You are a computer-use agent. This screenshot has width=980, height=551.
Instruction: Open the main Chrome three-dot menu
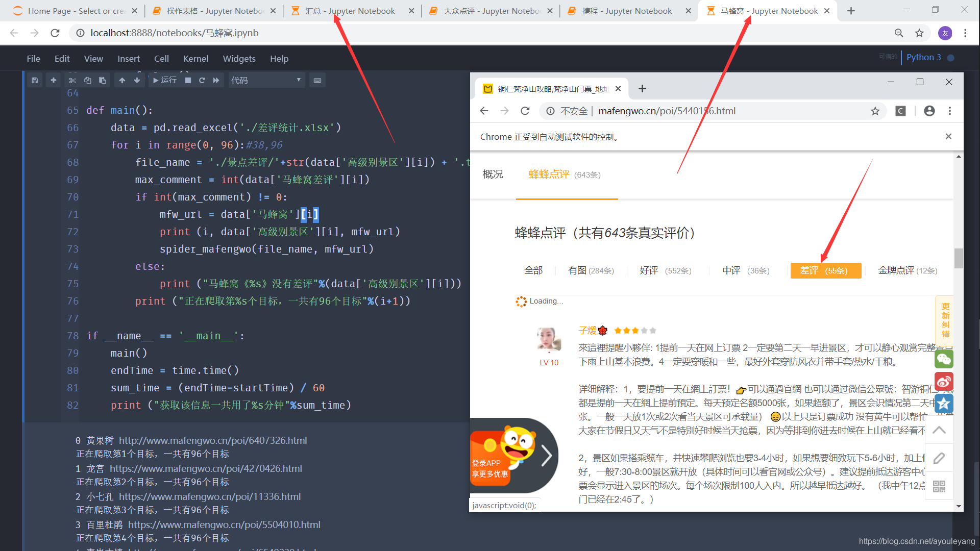pyautogui.click(x=965, y=33)
